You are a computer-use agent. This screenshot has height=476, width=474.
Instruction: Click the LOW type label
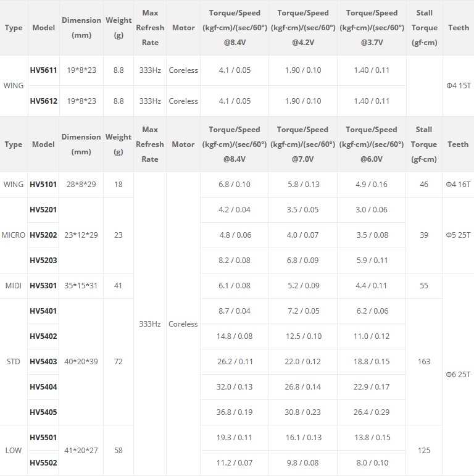click(13, 451)
